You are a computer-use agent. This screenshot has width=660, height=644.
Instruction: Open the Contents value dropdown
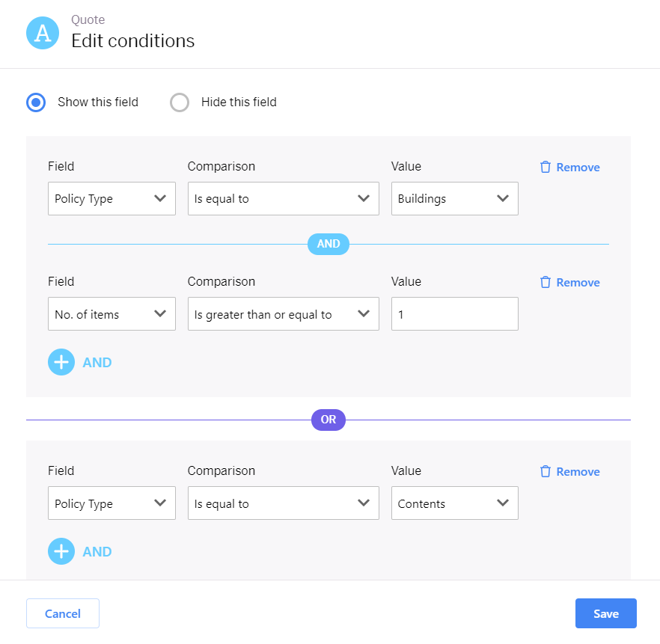tap(455, 503)
